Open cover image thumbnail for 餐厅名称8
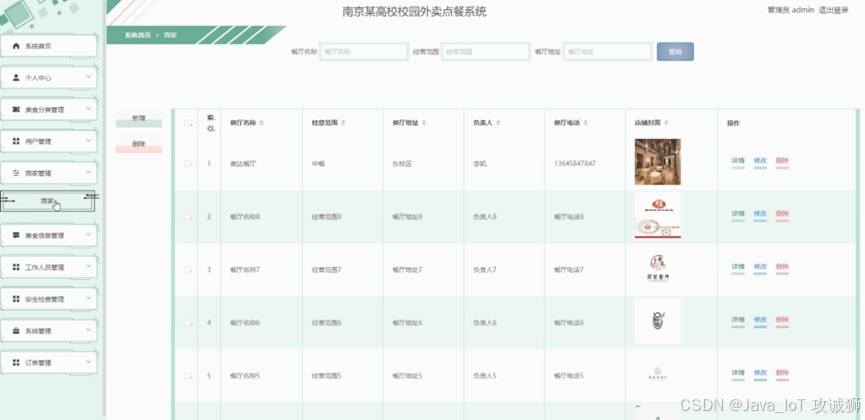This screenshot has width=865, height=420. [x=658, y=215]
